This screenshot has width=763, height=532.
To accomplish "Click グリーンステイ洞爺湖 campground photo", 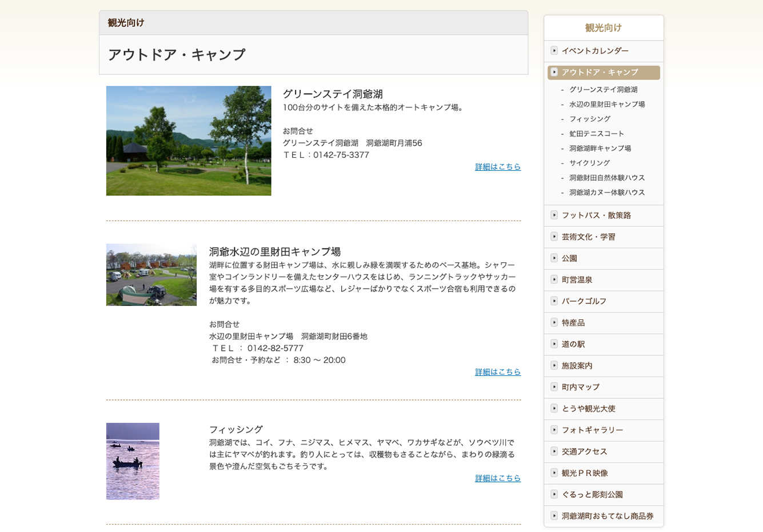I will [x=189, y=141].
